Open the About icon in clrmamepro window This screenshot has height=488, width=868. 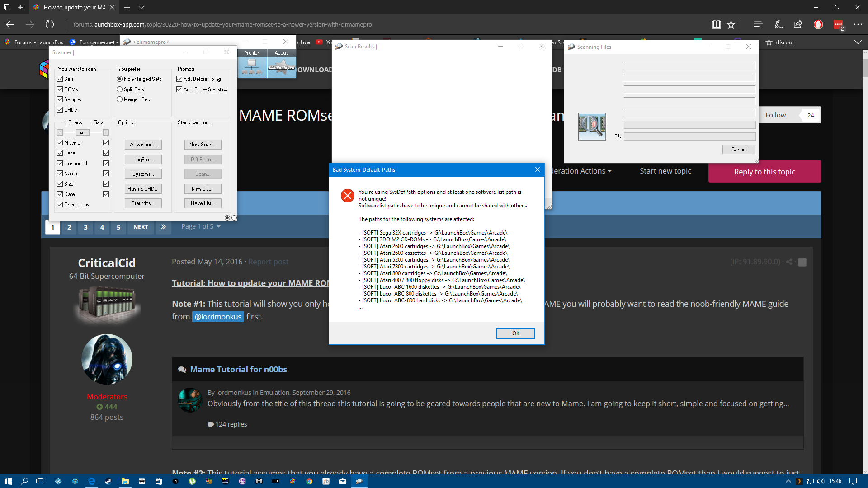281,67
